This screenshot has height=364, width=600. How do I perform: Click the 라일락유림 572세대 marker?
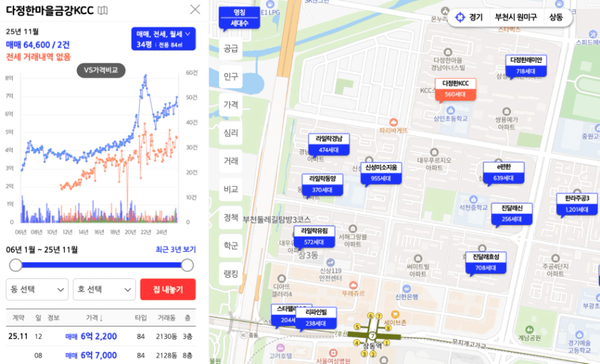pos(314,237)
